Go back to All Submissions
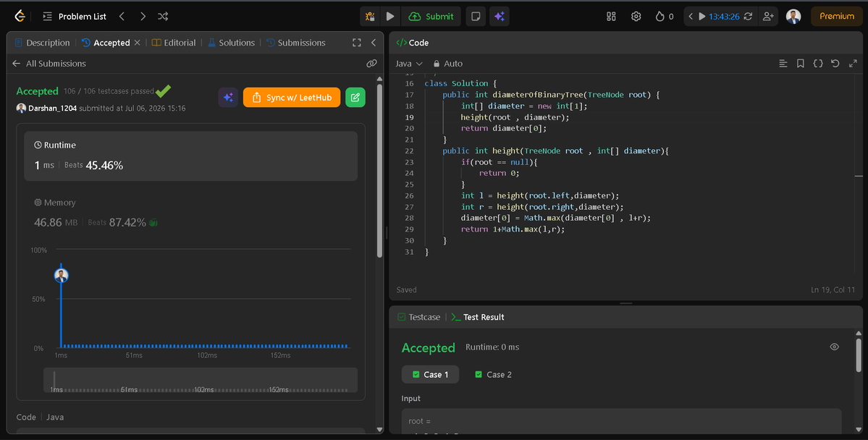Screen dimensions: 868x440 click(49, 64)
